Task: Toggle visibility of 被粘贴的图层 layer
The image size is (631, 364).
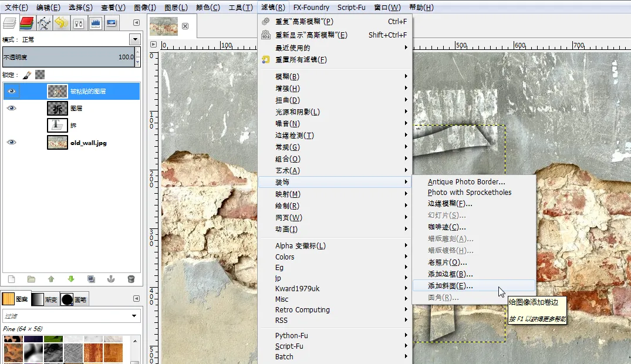Action: click(x=12, y=92)
